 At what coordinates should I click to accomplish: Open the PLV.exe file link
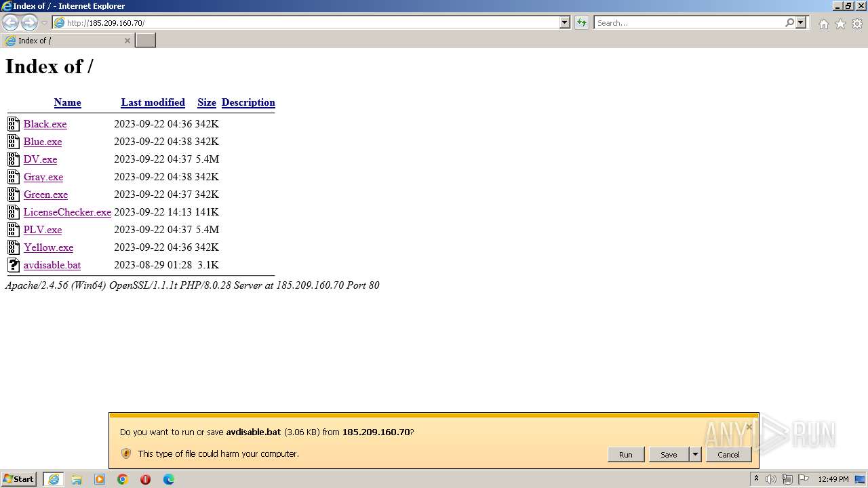pos(43,230)
